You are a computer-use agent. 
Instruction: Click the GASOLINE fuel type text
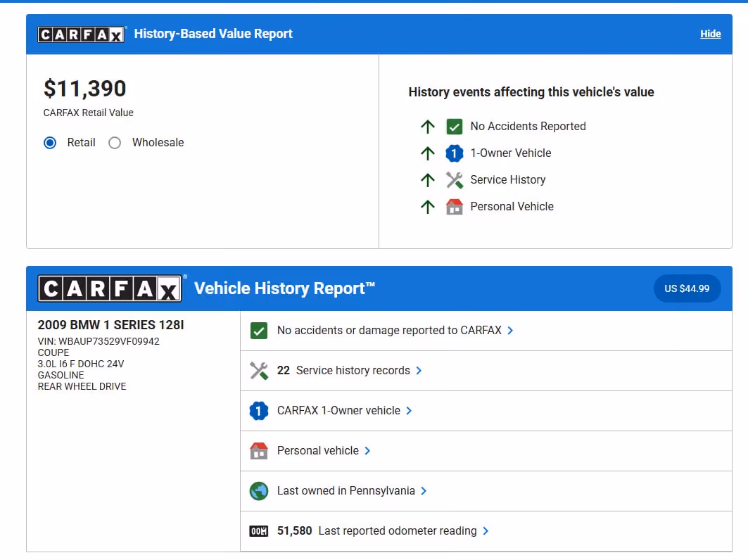point(61,376)
